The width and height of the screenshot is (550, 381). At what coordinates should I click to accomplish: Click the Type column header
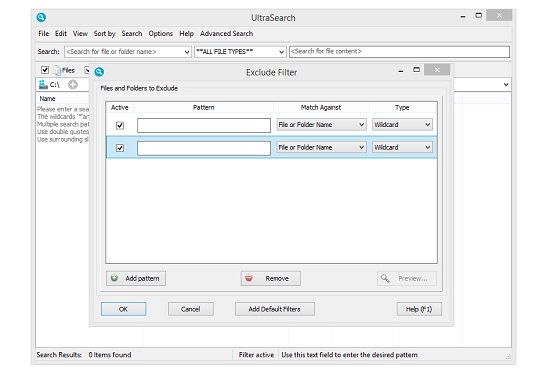click(x=402, y=107)
